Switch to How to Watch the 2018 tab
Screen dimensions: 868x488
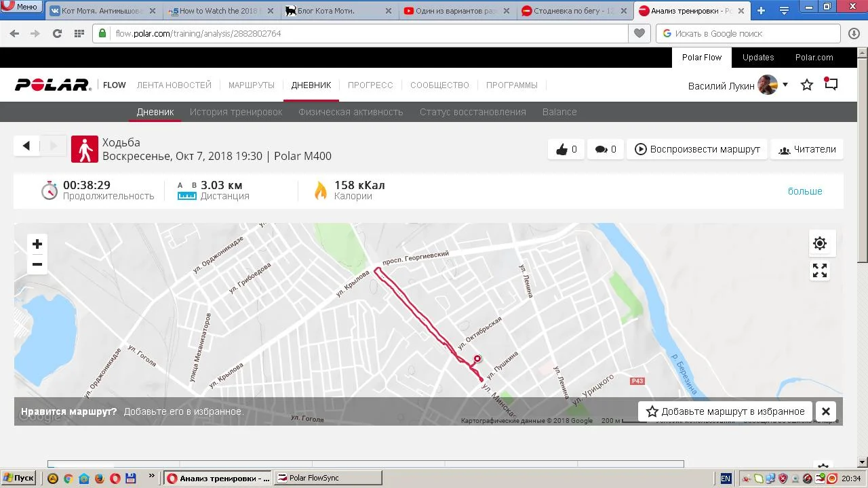click(221, 11)
